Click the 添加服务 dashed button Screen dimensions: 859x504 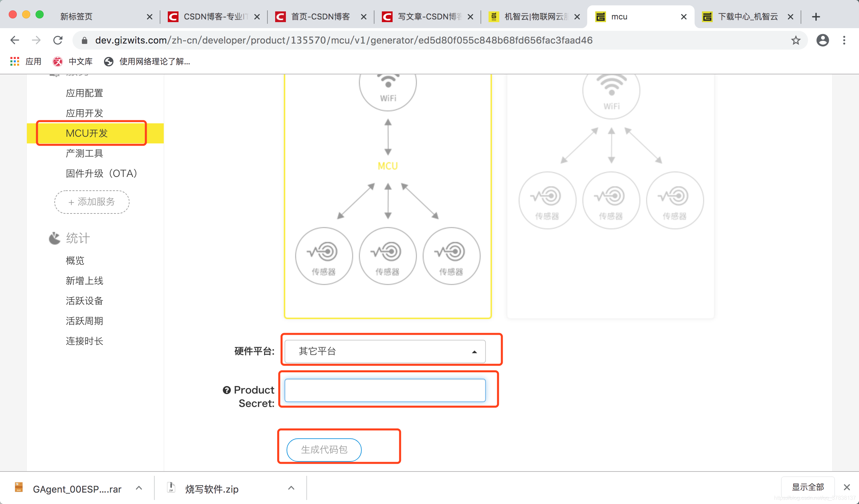[91, 202]
